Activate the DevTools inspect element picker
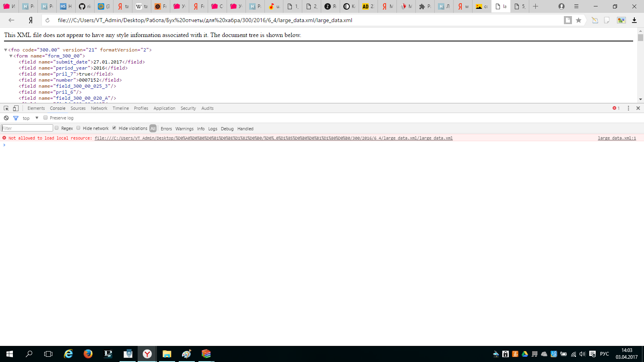The height and width of the screenshot is (362, 644). pyautogui.click(x=6, y=108)
